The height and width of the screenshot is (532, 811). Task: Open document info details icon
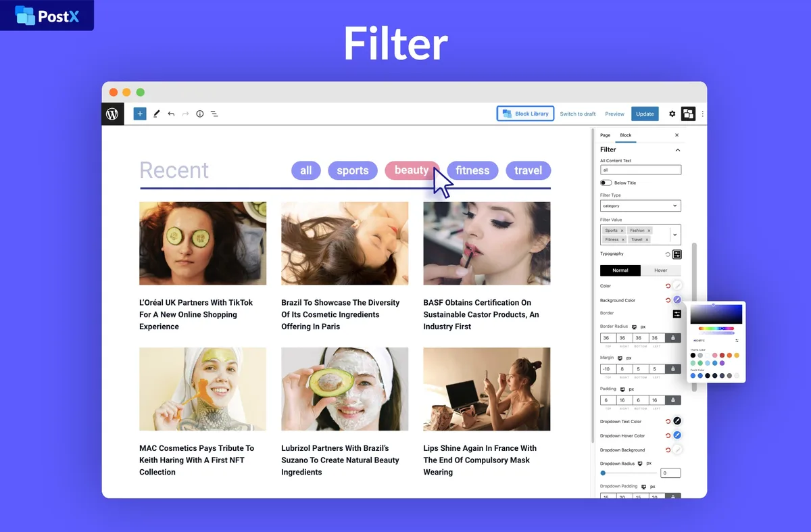pos(200,114)
